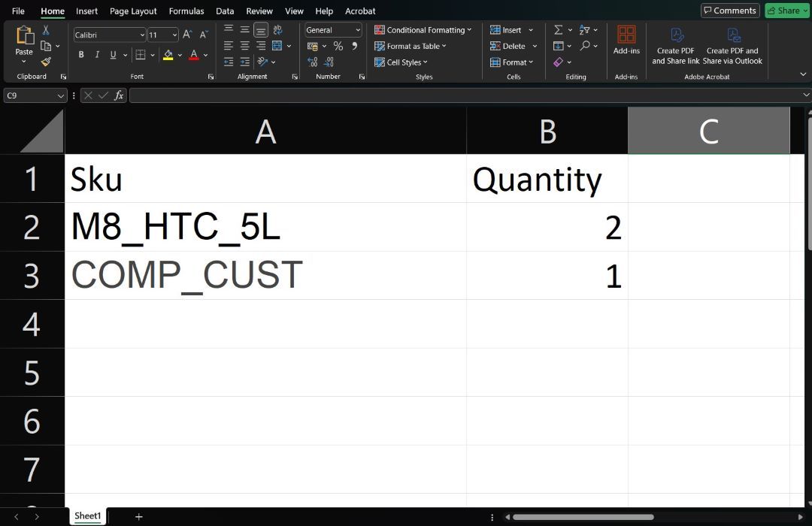Open the Name Box dropdown

pyautogui.click(x=61, y=95)
